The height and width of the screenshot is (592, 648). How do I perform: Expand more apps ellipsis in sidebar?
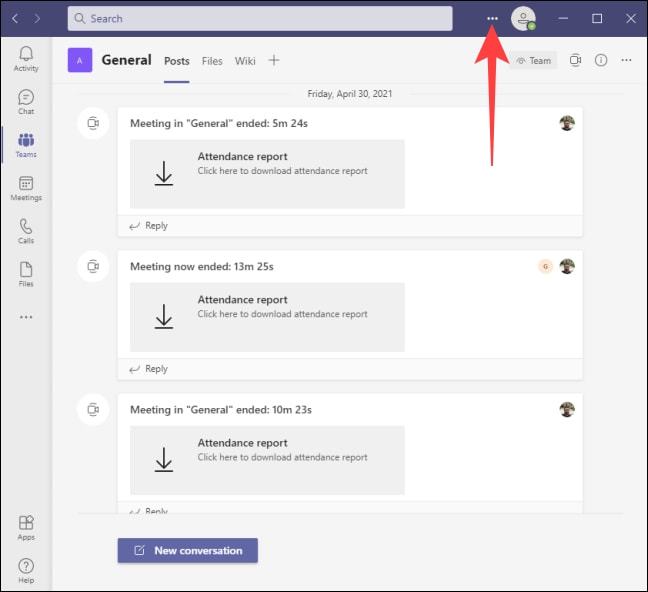click(x=26, y=317)
